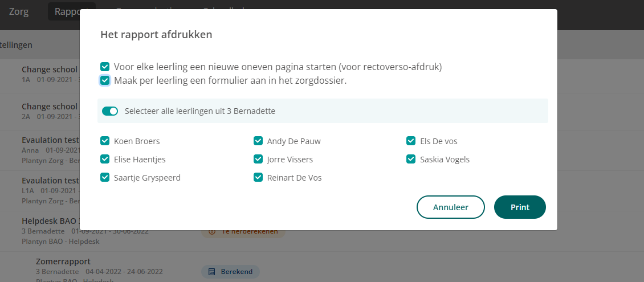Select the Helpdesk BAO report entry
Image resolution: width=644 pixels, height=282 pixels.
tap(49, 221)
